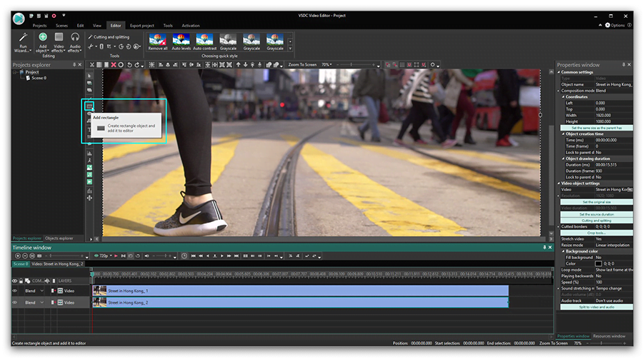Click Set the source duration button
Screen dimensions: 643x364
click(x=597, y=214)
